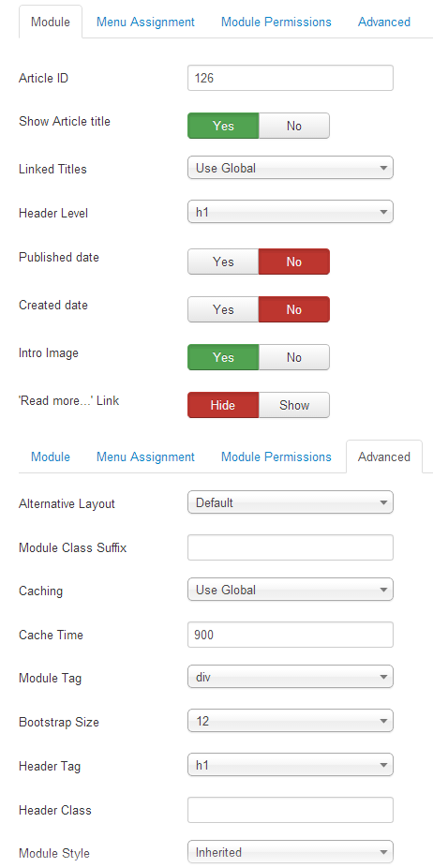The height and width of the screenshot is (868, 433).
Task: Open the Header Tag dropdown
Action: (291, 765)
